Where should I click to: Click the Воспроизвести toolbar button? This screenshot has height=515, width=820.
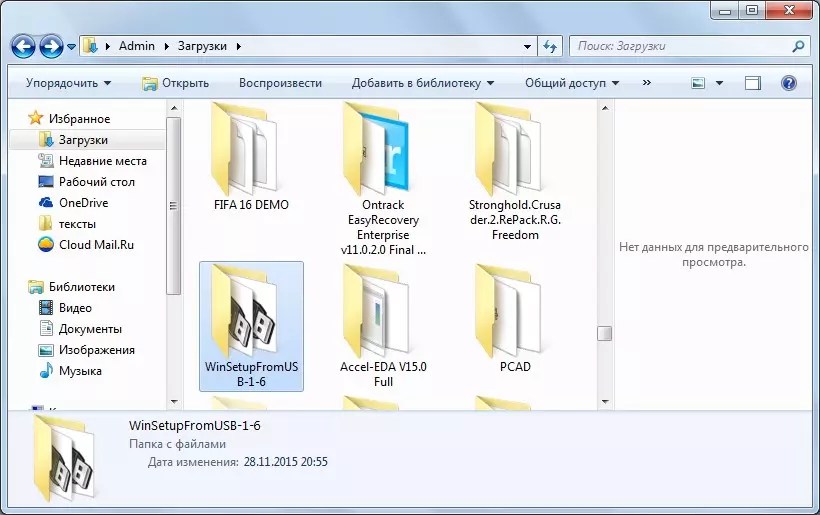pyautogui.click(x=280, y=83)
